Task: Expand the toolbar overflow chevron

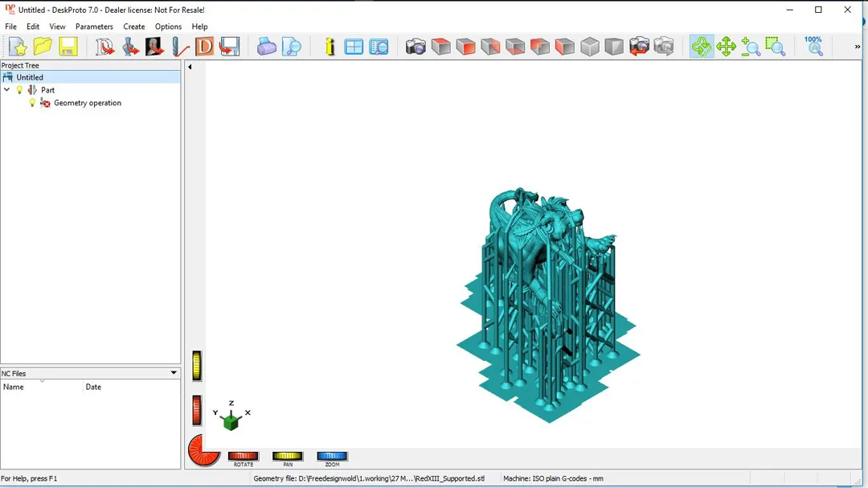Action: (857, 47)
